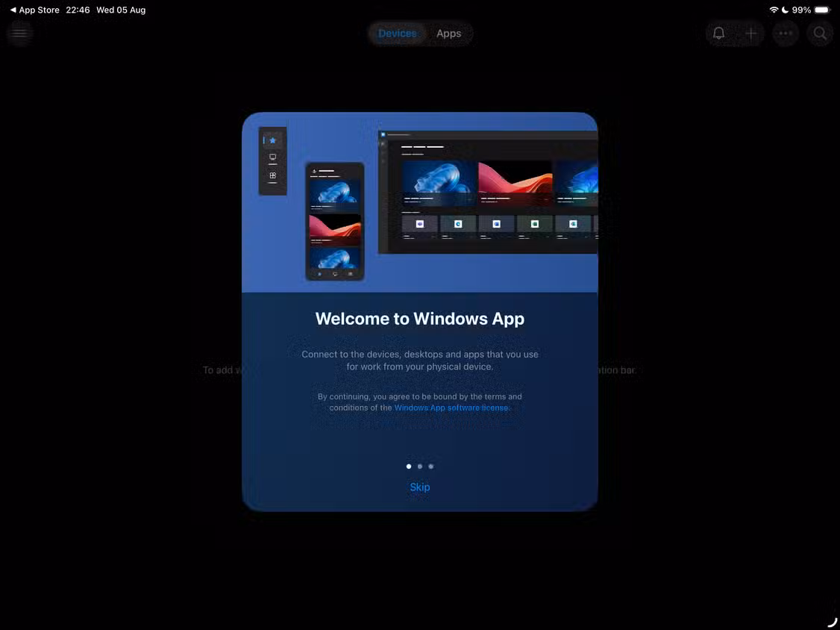
Task: Tap the Do Not Disturb moon icon
Action: click(785, 10)
